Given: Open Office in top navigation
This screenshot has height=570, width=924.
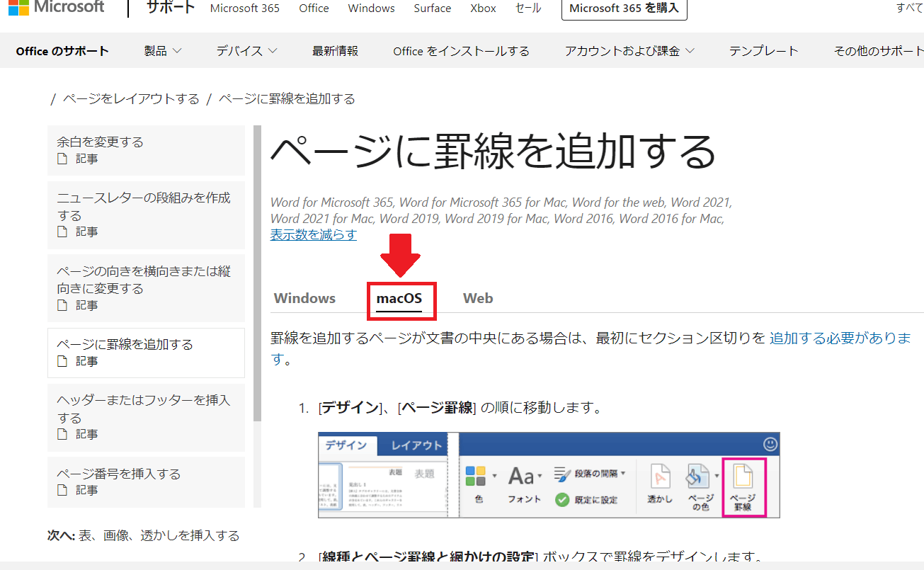Looking at the screenshot, I should coord(314,8).
